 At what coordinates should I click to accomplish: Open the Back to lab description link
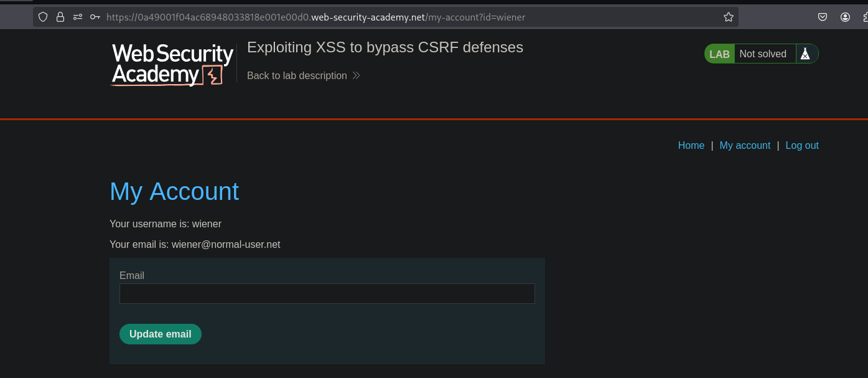pyautogui.click(x=297, y=76)
